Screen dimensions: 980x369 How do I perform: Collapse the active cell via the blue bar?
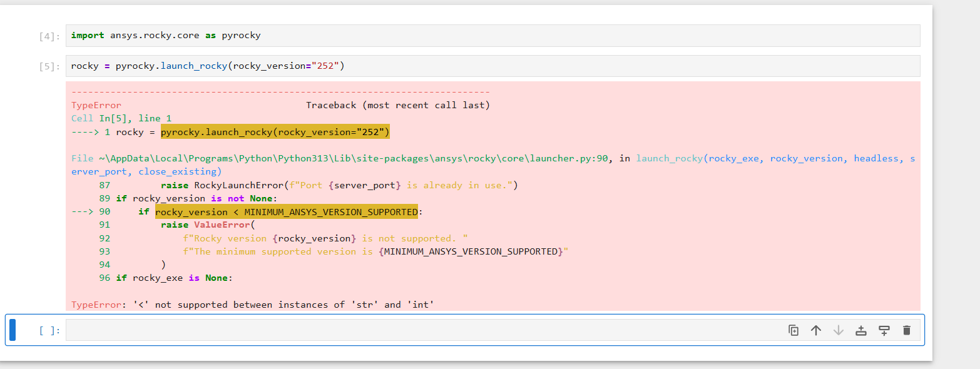point(13,330)
